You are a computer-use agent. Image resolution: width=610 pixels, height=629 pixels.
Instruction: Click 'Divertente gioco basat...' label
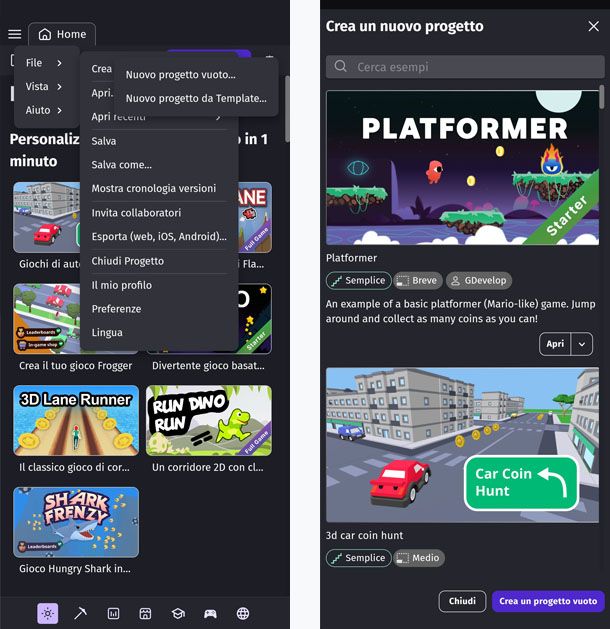coord(208,366)
